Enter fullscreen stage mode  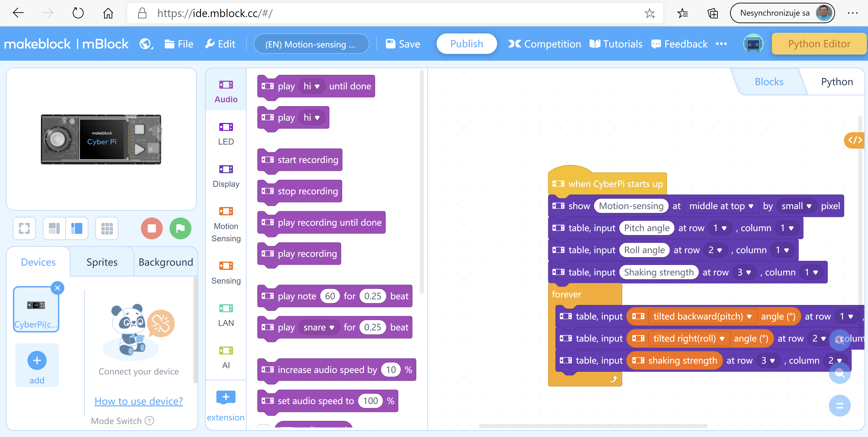coord(24,228)
